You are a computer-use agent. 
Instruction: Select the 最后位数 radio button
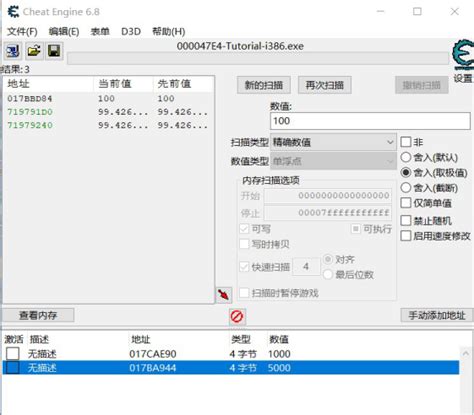pos(328,275)
